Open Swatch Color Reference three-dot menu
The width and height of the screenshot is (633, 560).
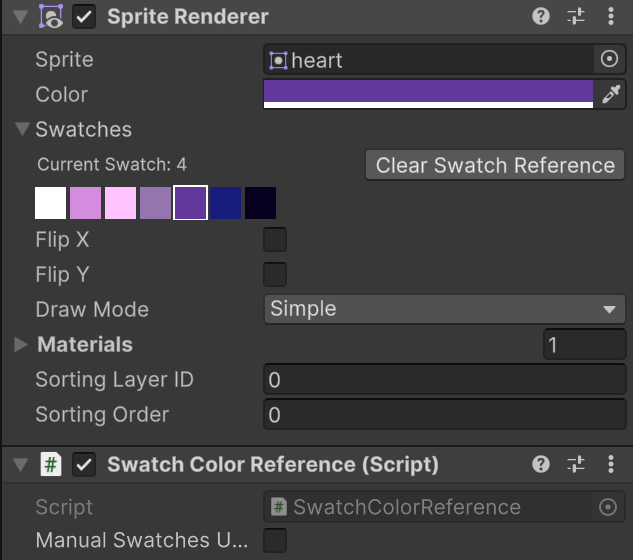pyautogui.click(x=611, y=464)
